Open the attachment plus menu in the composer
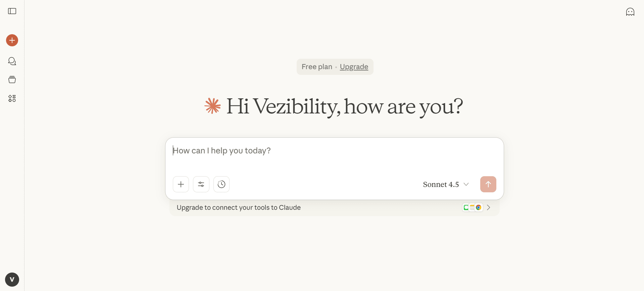This screenshot has width=644, height=291. click(181, 184)
